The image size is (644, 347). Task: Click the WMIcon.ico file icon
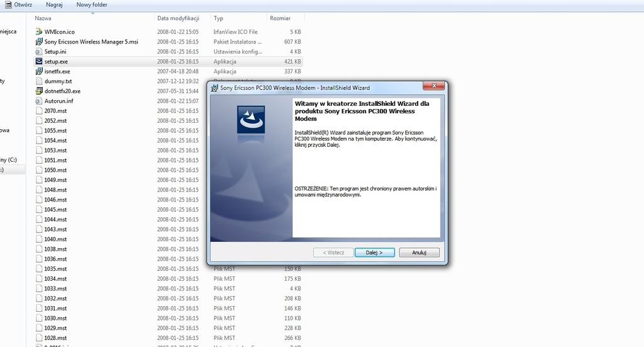pos(38,31)
